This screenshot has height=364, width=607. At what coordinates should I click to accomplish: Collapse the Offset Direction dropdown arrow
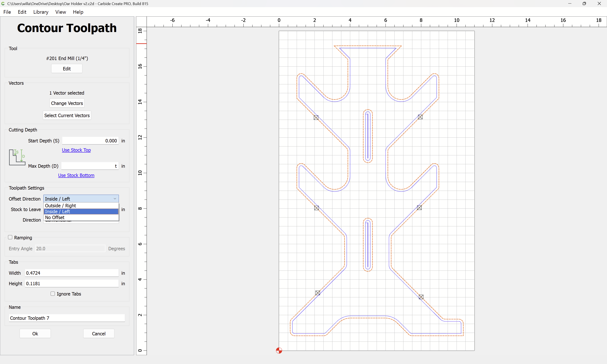115,199
